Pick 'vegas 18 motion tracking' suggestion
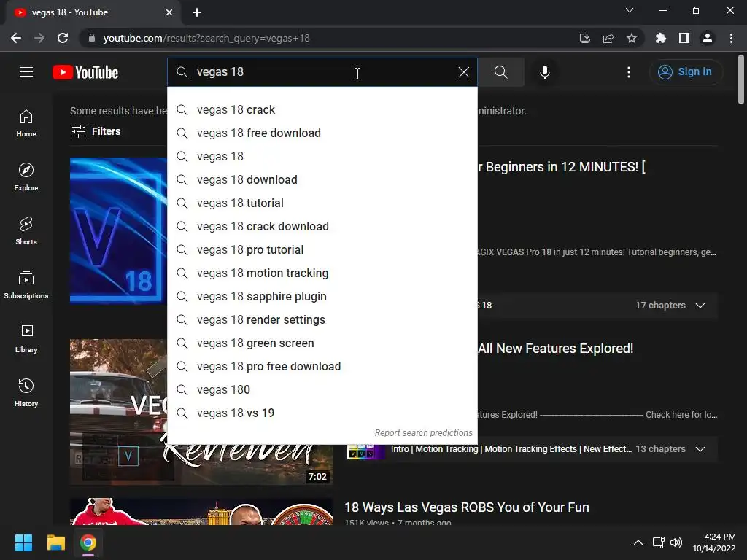This screenshot has width=747, height=560. coord(322,273)
